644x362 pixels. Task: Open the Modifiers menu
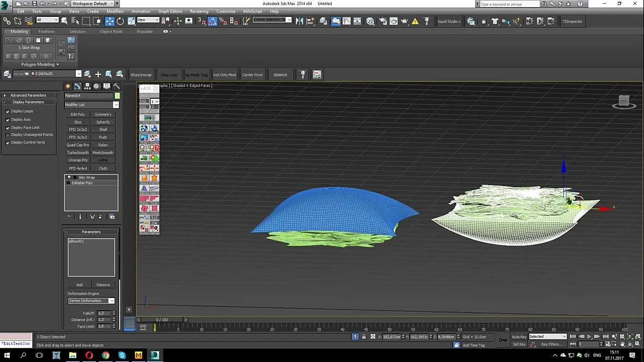coord(115,11)
